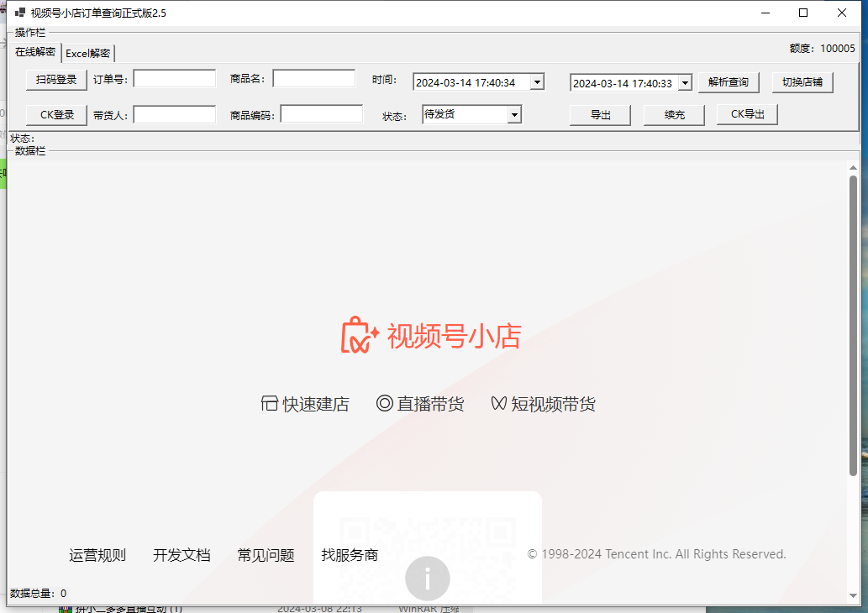Click the 直播带货 live broadcast icon
The image size is (868, 613).
click(x=384, y=404)
